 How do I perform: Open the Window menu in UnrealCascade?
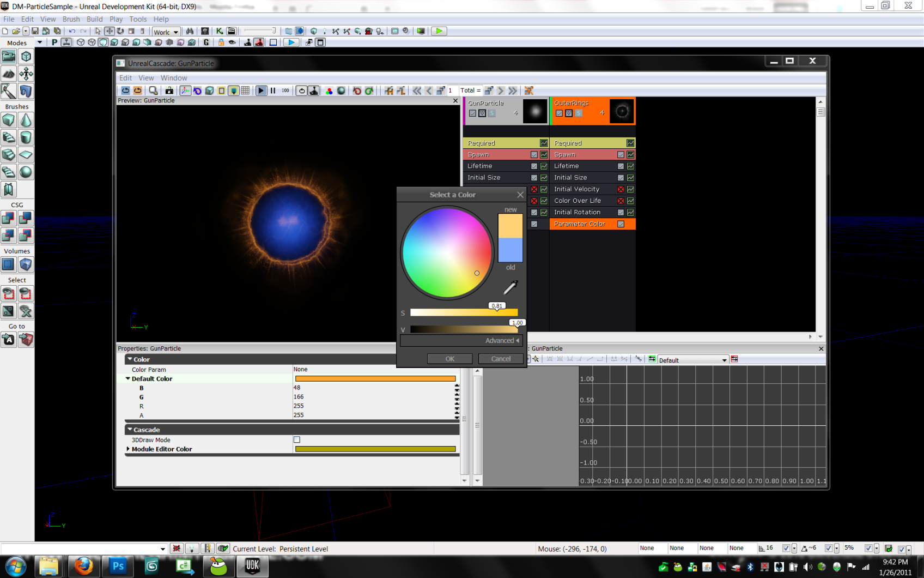point(174,78)
